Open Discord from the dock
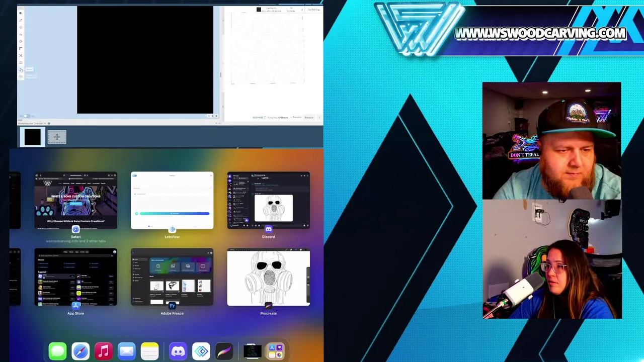This screenshot has height=362, width=644. (x=178, y=351)
